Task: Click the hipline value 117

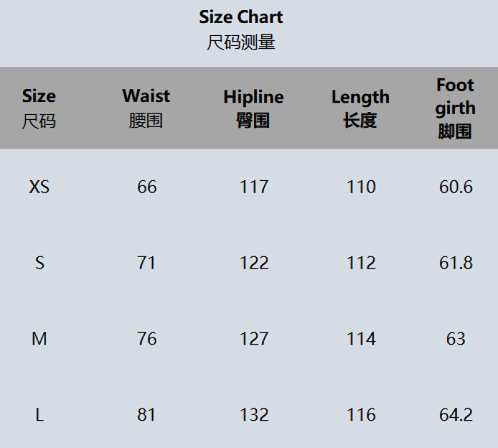Action: click(x=254, y=187)
